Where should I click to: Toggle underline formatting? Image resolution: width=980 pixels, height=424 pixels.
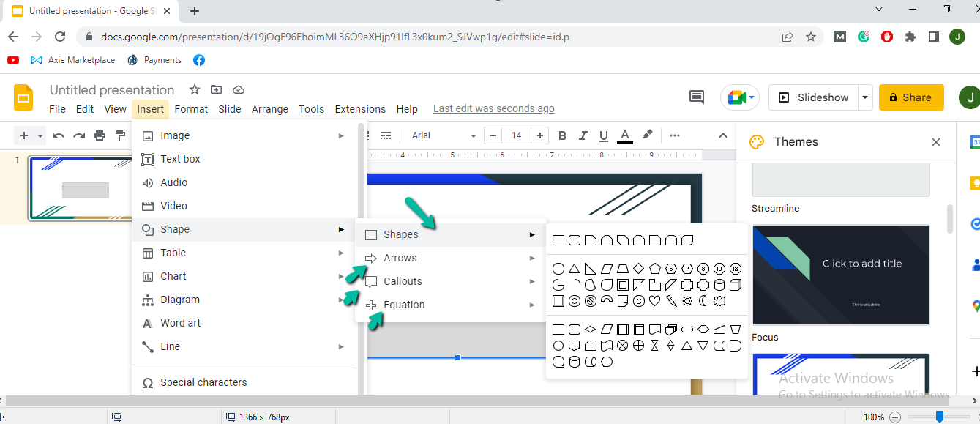(x=602, y=135)
